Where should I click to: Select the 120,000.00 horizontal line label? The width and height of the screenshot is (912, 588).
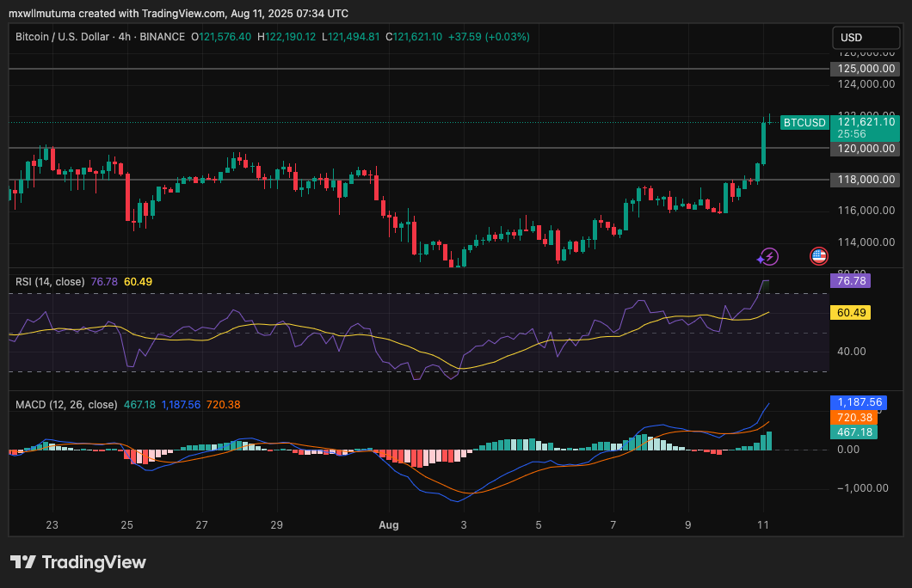point(865,149)
